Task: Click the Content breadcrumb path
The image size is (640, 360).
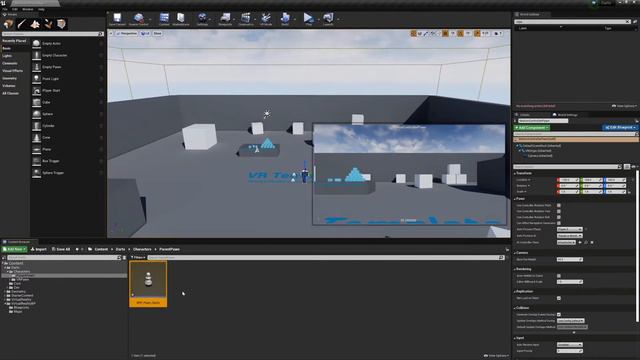Action: (101, 249)
